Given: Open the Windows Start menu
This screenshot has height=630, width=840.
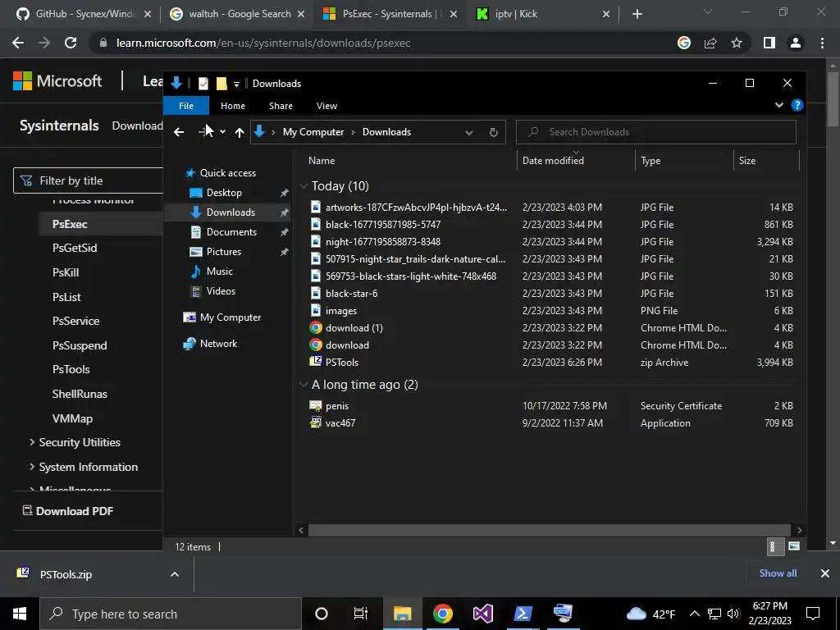Looking at the screenshot, I should (x=20, y=614).
